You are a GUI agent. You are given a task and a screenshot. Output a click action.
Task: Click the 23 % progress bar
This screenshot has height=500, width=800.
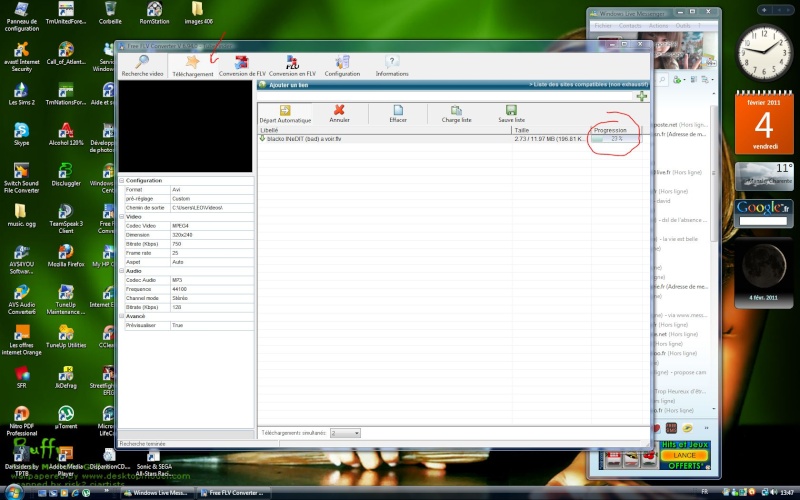615,139
